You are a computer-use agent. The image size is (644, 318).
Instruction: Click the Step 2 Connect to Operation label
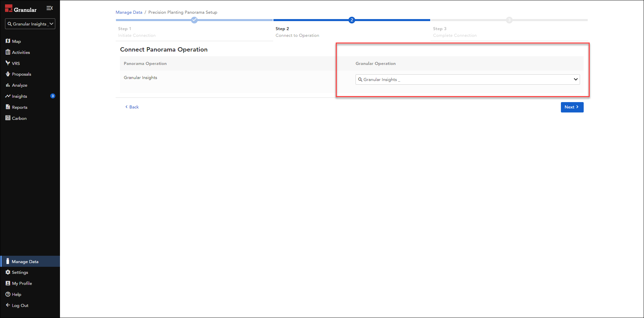(297, 35)
